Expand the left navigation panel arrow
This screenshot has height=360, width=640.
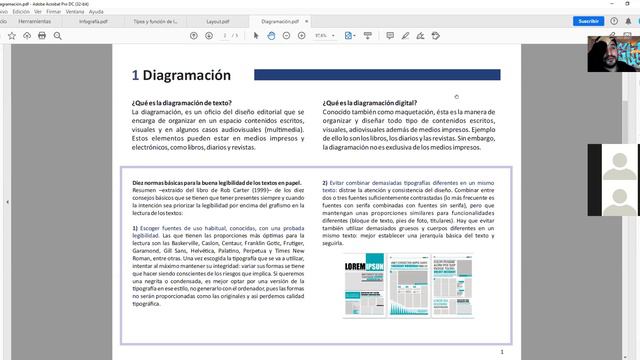click(x=7, y=202)
